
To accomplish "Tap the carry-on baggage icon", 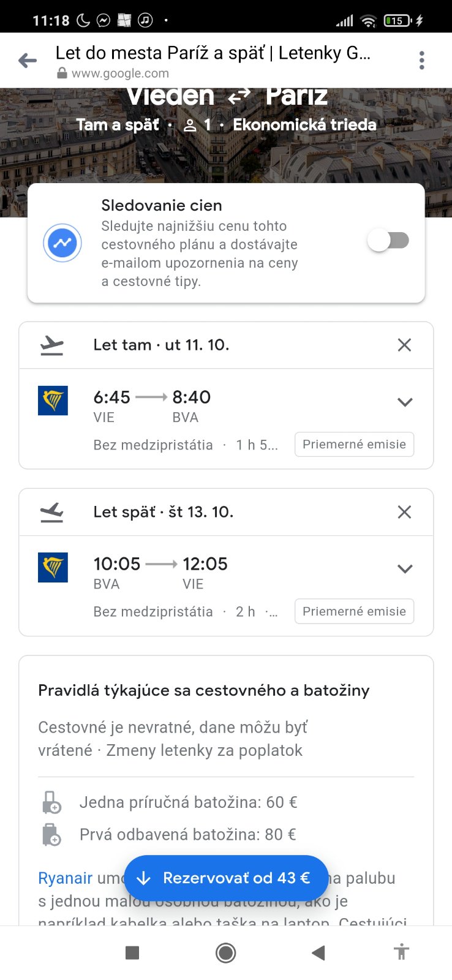I will [x=51, y=802].
